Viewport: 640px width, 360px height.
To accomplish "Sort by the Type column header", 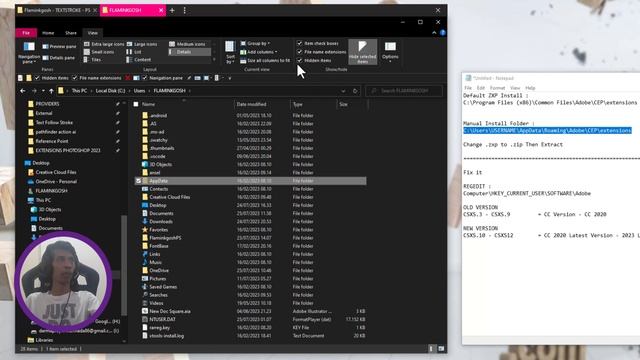I will [x=298, y=104].
